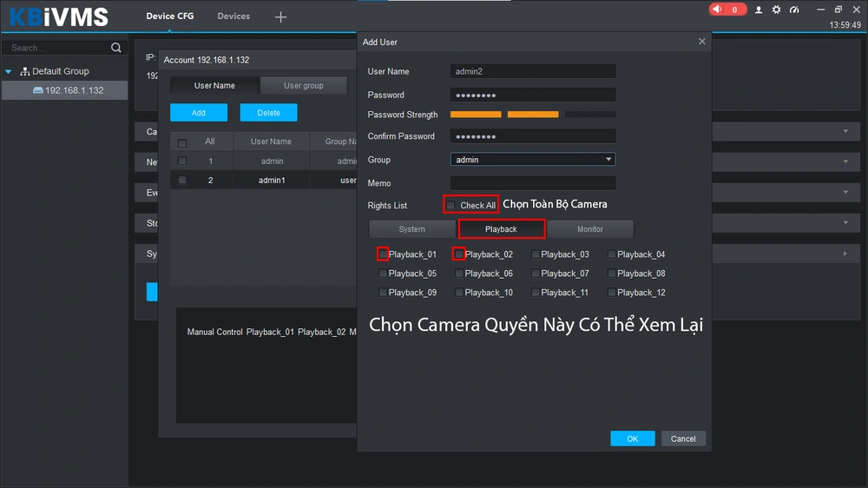This screenshot has height=488, width=868.
Task: Switch to the System rights tab
Action: (x=411, y=228)
